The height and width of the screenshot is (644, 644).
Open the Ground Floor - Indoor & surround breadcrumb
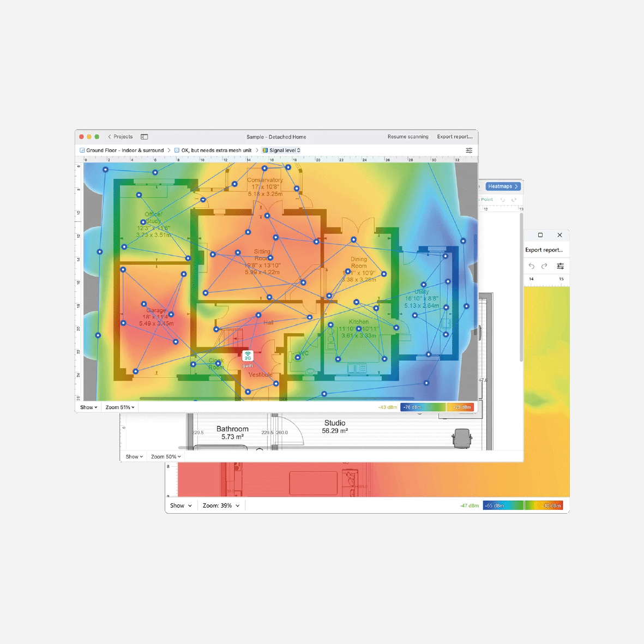pyautogui.click(x=122, y=151)
